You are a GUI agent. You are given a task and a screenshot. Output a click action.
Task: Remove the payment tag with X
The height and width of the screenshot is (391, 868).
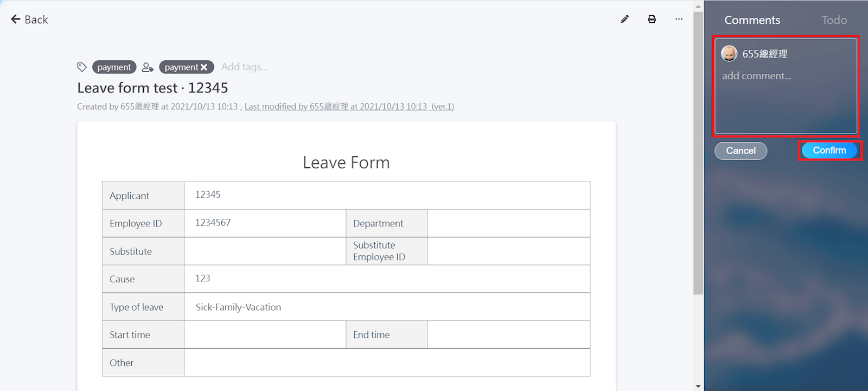pos(204,67)
